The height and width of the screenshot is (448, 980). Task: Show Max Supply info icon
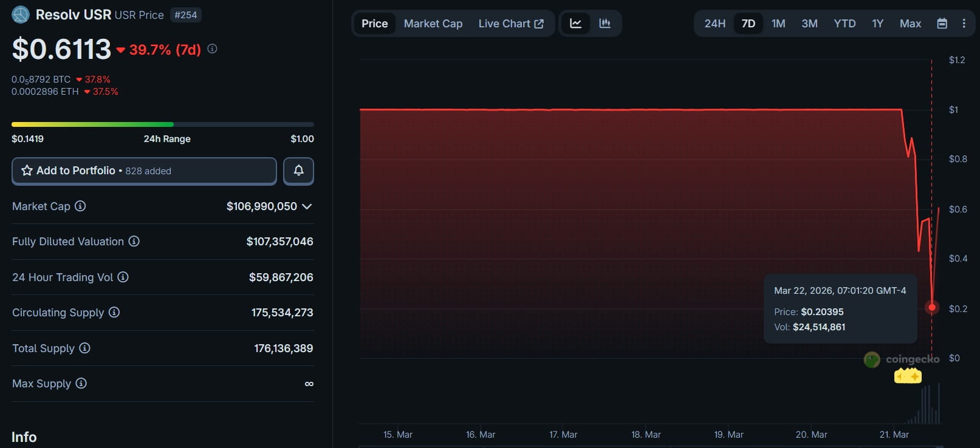tap(81, 384)
